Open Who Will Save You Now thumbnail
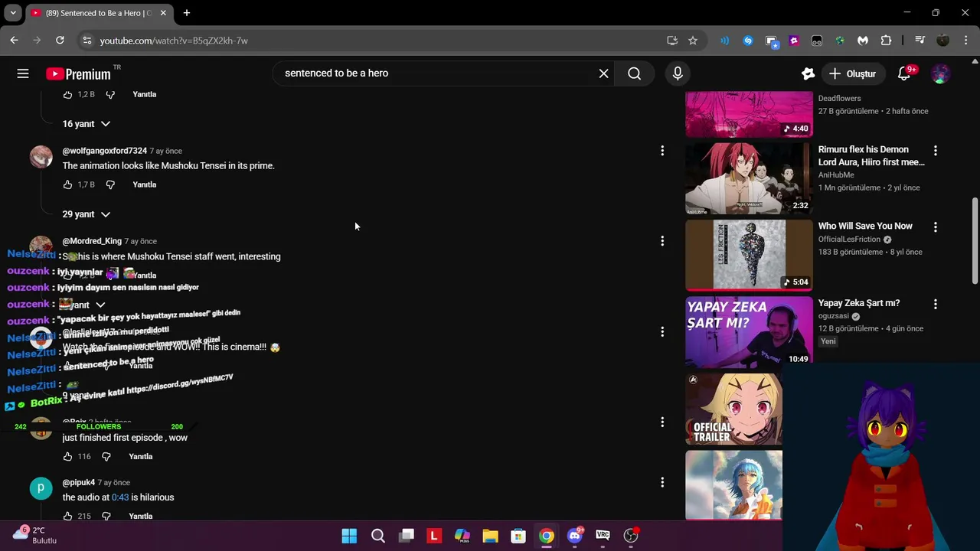The height and width of the screenshot is (551, 980). pos(749,255)
